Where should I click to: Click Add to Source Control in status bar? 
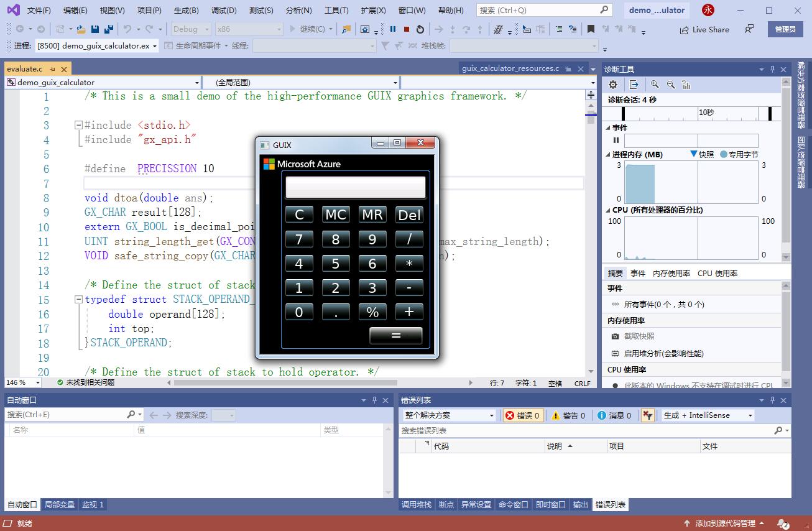coord(725,524)
